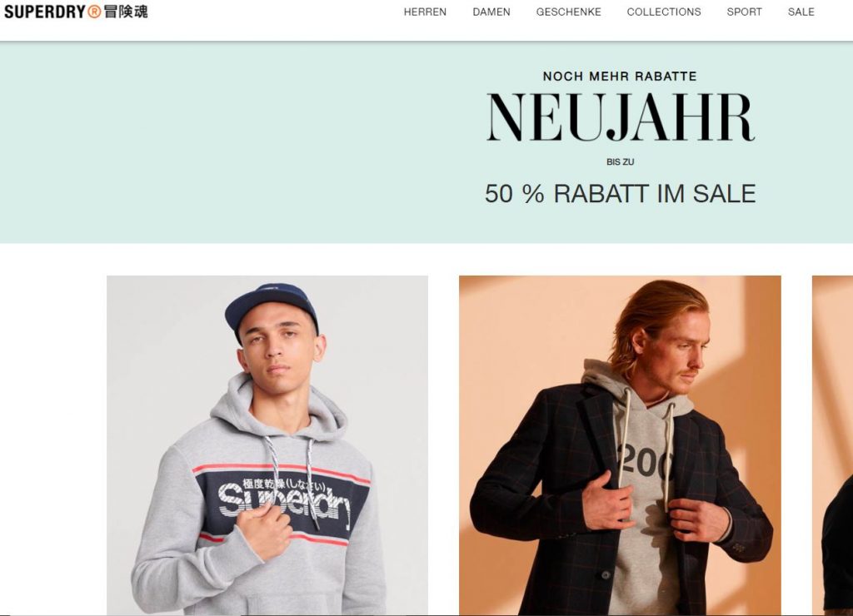Click the '50 % RABATT IM SALE' text
This screenshot has width=853, height=616.
[620, 194]
